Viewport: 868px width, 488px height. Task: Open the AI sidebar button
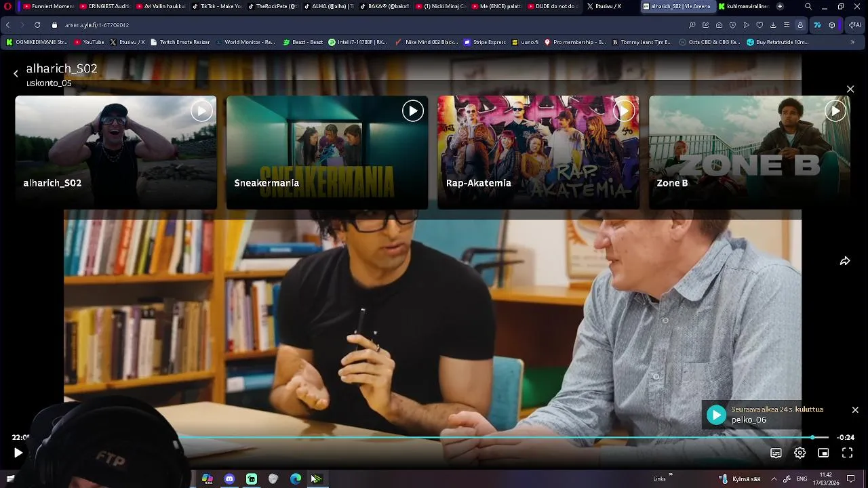(x=856, y=25)
